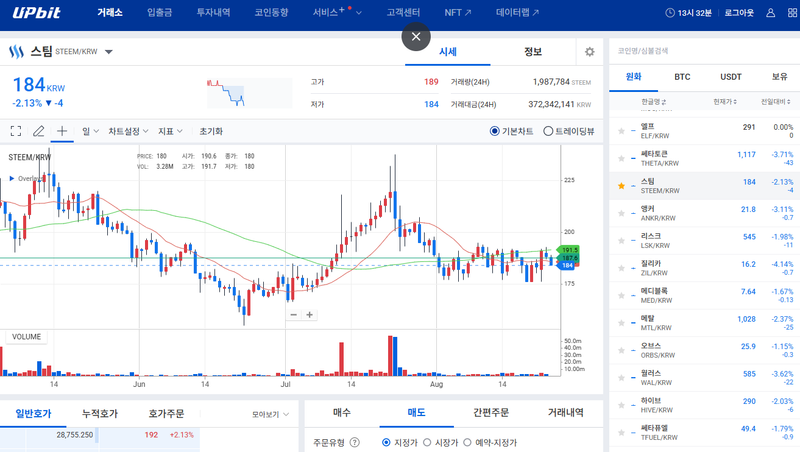Switch to USDT market tab
The image size is (800, 452).
click(731, 77)
